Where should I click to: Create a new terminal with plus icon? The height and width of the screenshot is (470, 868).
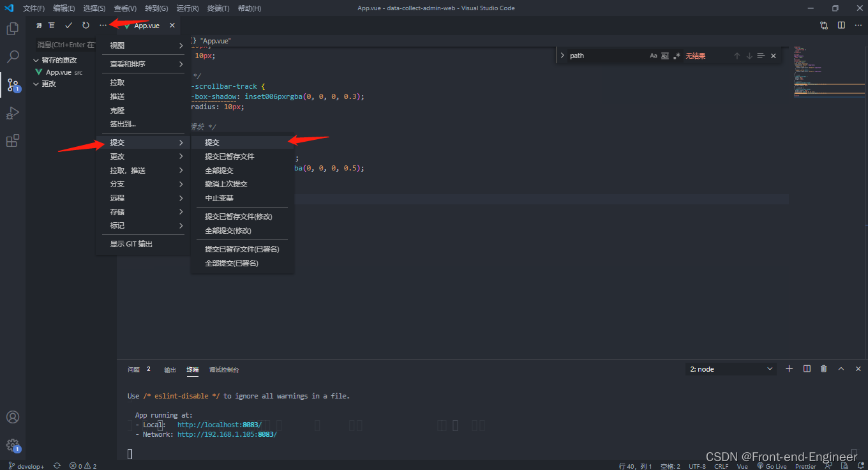(x=789, y=369)
